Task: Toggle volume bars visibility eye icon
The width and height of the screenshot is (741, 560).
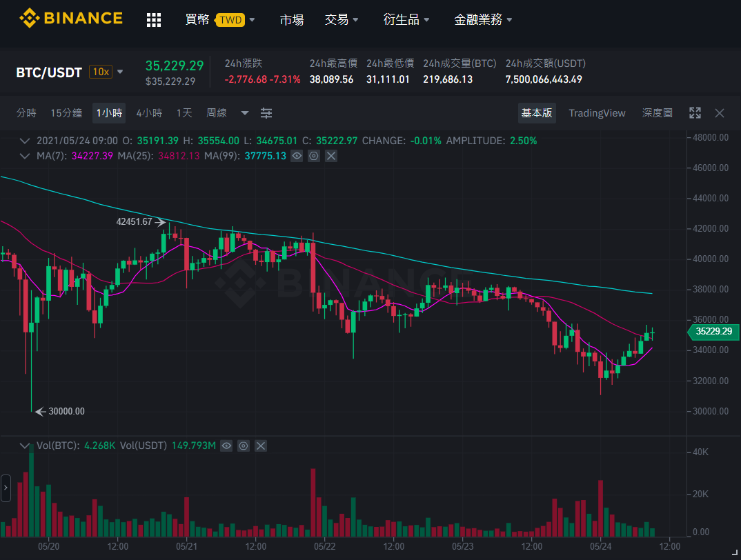Action: pos(226,446)
